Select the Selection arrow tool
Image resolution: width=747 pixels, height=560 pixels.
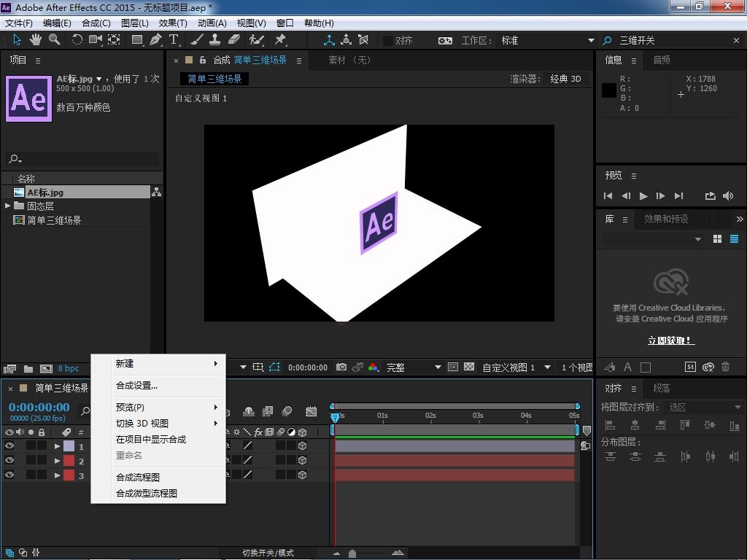point(18,40)
